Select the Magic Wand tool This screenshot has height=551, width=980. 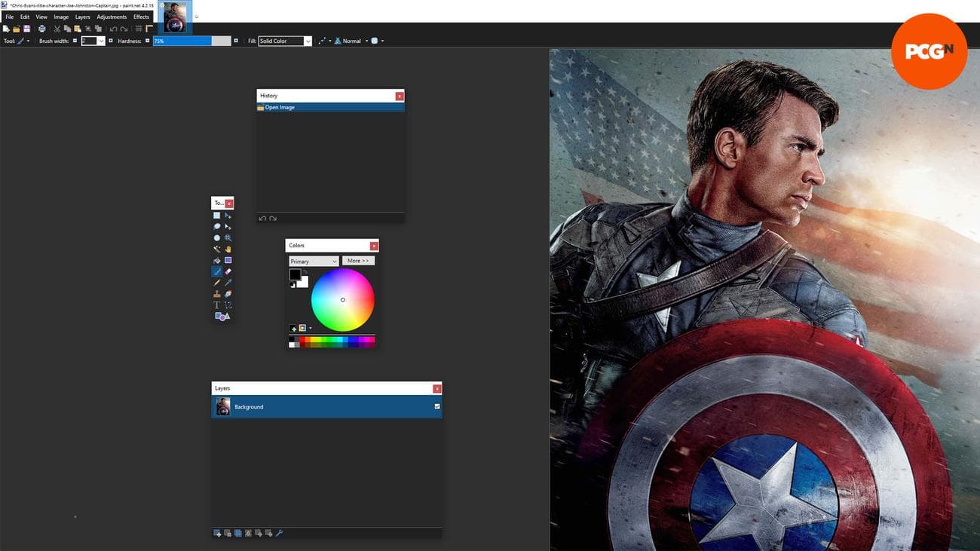[217, 249]
